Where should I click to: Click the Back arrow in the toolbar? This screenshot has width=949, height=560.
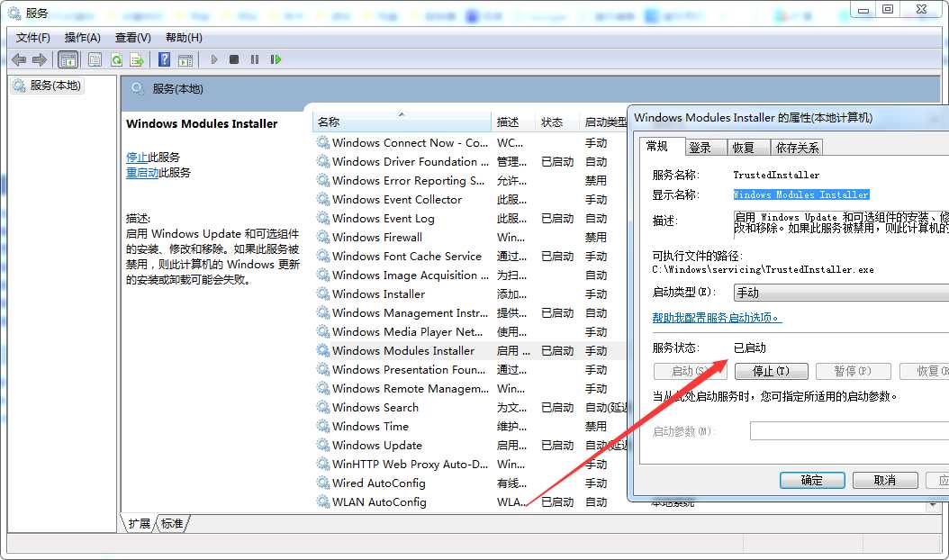pos(19,59)
